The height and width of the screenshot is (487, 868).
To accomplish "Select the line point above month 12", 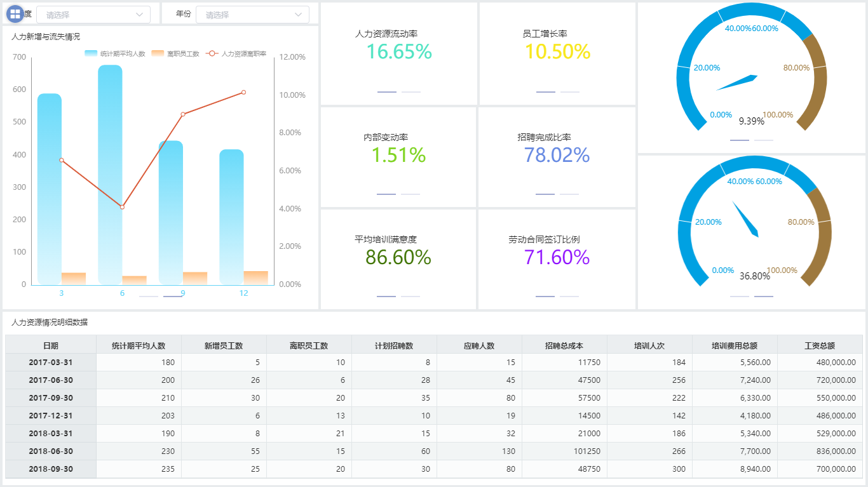I will [x=243, y=93].
